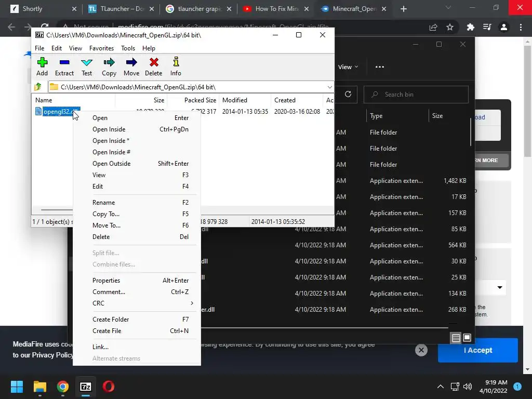Viewport: 532px width, 399px height.
Task: Click the 7-Zip taskbar icon
Action: tap(86, 387)
